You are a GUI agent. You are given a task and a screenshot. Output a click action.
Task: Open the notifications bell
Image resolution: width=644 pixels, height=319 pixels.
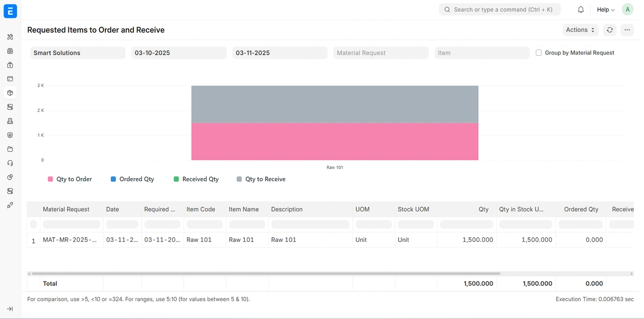pos(581,10)
